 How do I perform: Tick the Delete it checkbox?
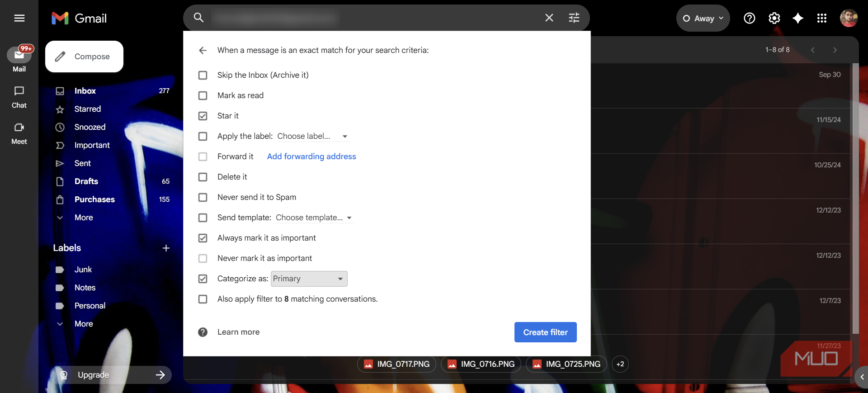[203, 177]
